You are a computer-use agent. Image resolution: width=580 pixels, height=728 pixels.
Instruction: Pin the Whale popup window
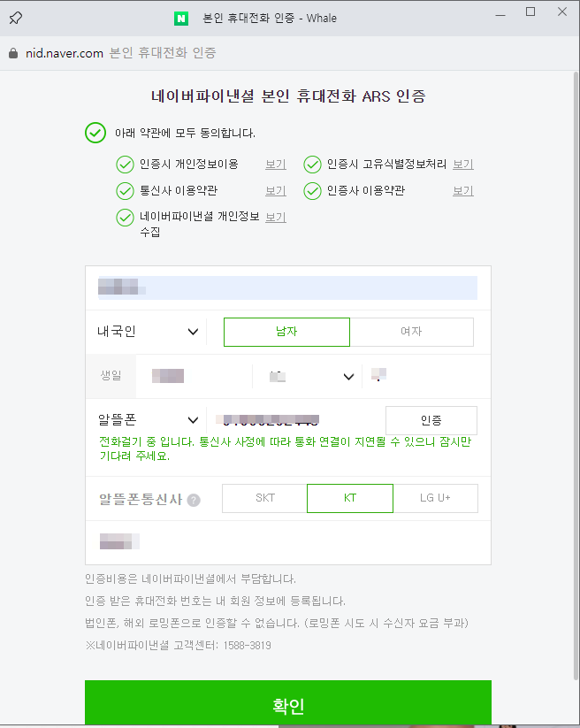[16, 18]
